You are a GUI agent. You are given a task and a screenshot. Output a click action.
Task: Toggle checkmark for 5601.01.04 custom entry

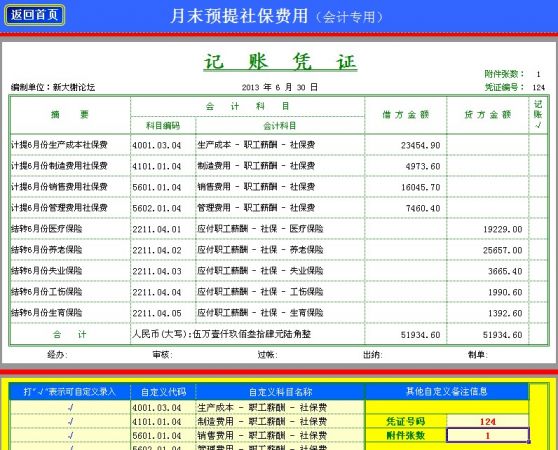click(x=70, y=435)
